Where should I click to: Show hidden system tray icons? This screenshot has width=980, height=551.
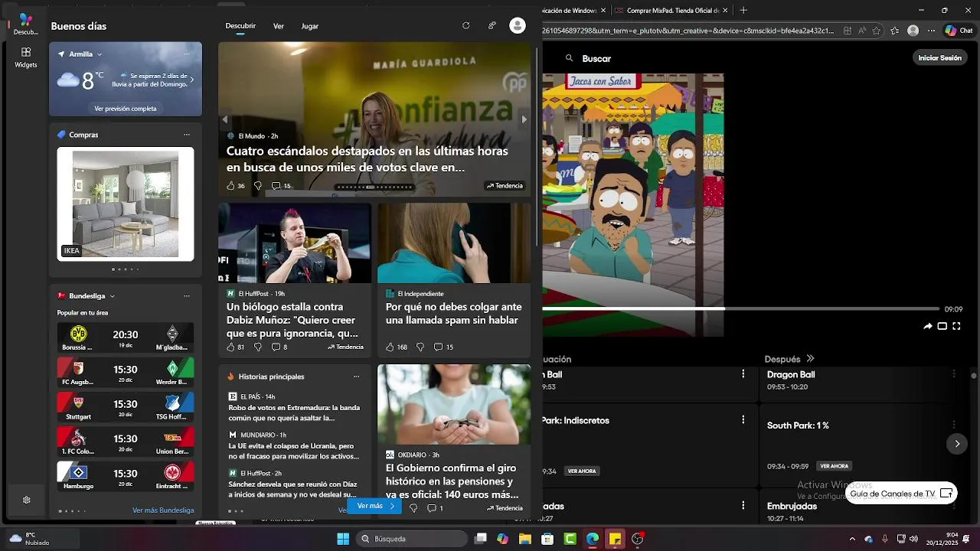pyautogui.click(x=852, y=539)
